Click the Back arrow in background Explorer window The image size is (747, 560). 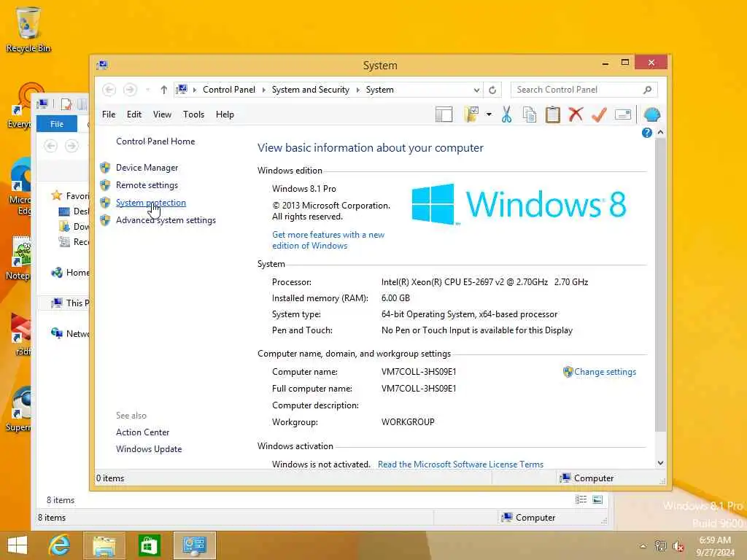[x=51, y=146]
